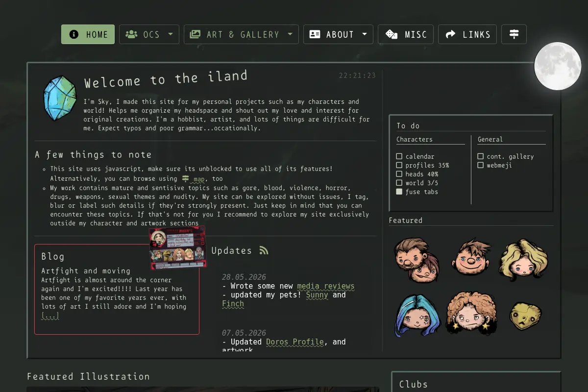
Task: Check the calendar to-do checkbox
Action: point(399,156)
